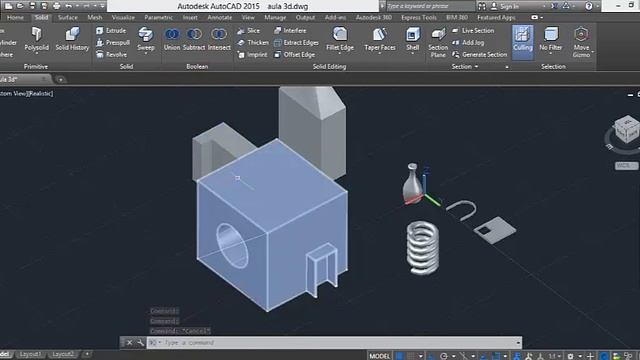Screen dimensions: 640x360
Task: Click the Open file icon
Action: [20, 6]
